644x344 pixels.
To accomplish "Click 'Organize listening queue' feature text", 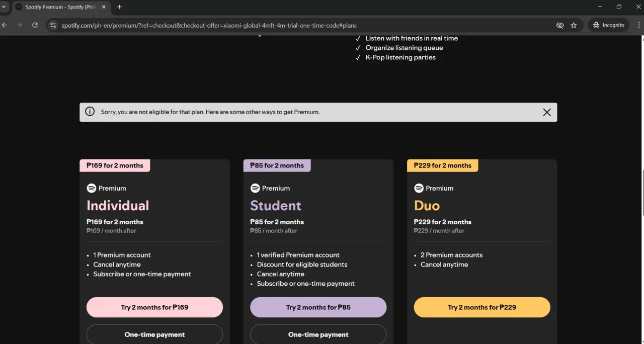I will click(x=404, y=48).
